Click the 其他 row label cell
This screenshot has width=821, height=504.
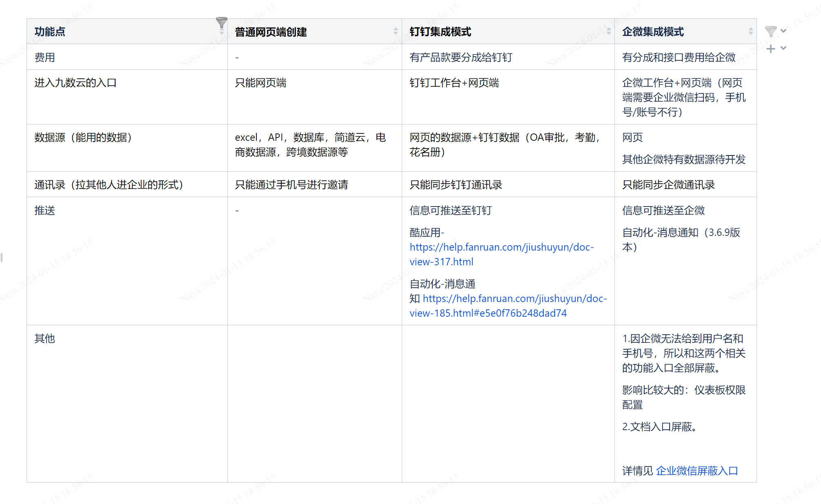coord(45,338)
